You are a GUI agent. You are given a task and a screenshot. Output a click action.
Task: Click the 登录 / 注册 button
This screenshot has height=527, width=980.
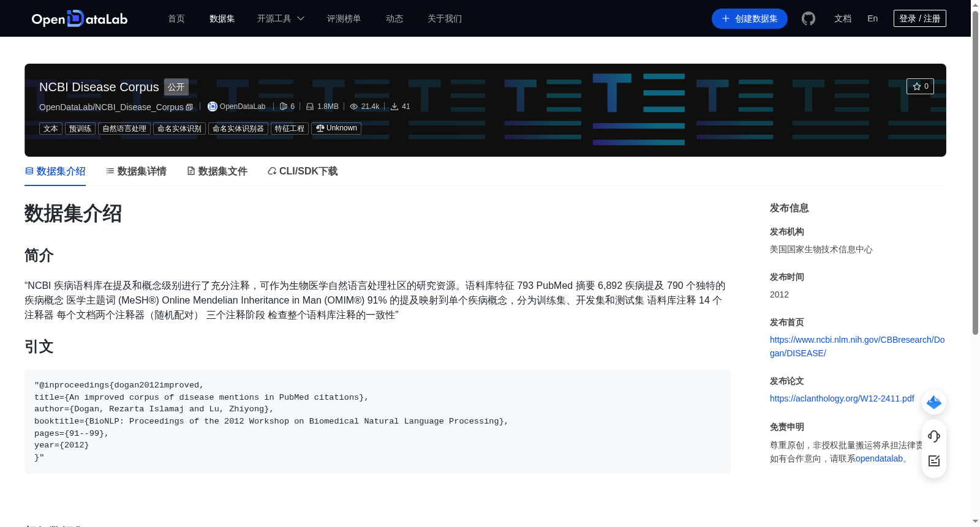(920, 18)
